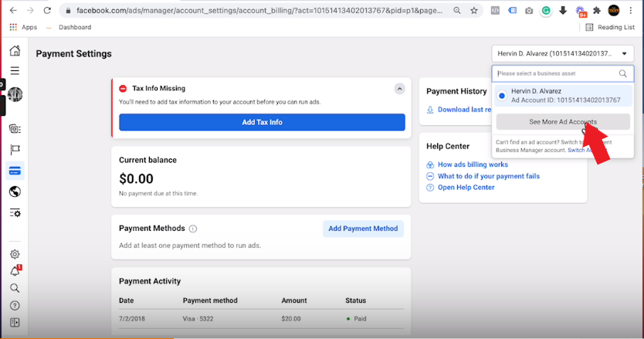Open the help question mark sidebar icon
Viewport: 644px width, 339px height.
click(15, 305)
